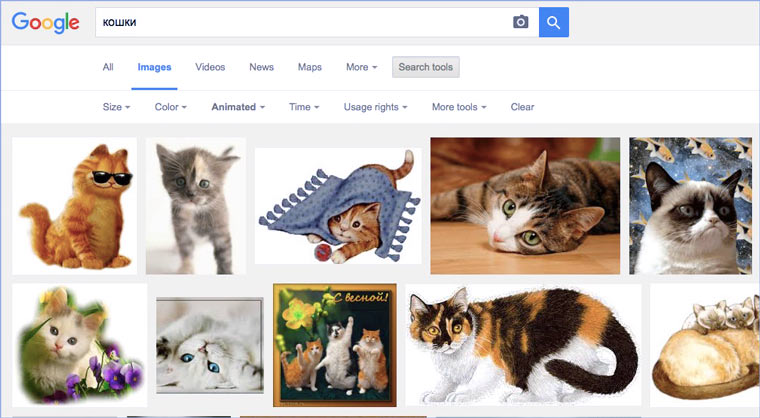Click the camera search-by-image icon
The width and height of the screenshot is (760, 418).
[520, 22]
